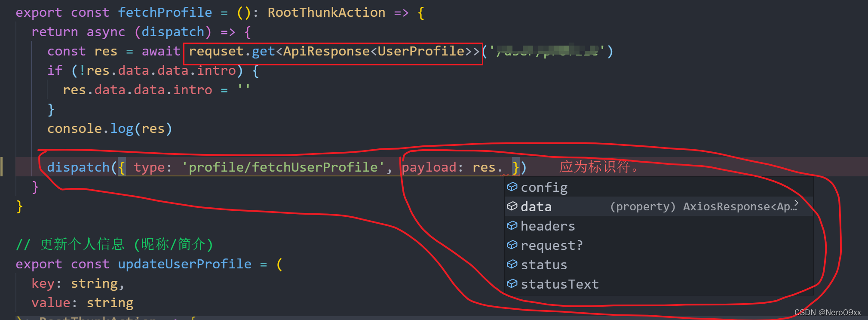Select status suggestion entry
This screenshot has height=320, width=868.
[659, 265]
